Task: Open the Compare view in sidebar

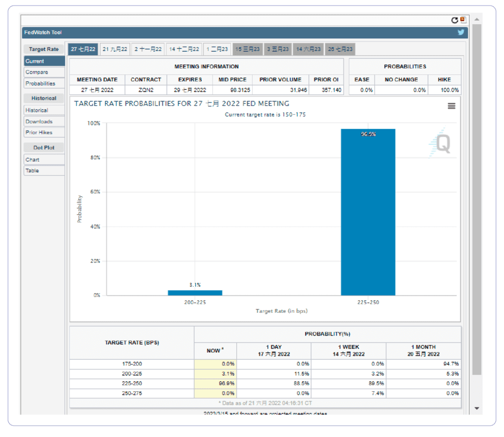Action: [x=44, y=72]
